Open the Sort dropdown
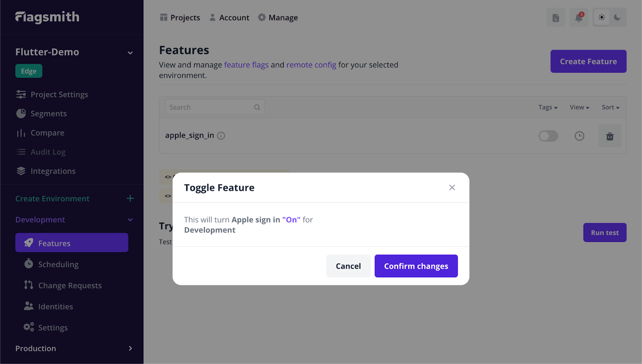Image resolution: width=642 pixels, height=364 pixels. pyautogui.click(x=610, y=107)
